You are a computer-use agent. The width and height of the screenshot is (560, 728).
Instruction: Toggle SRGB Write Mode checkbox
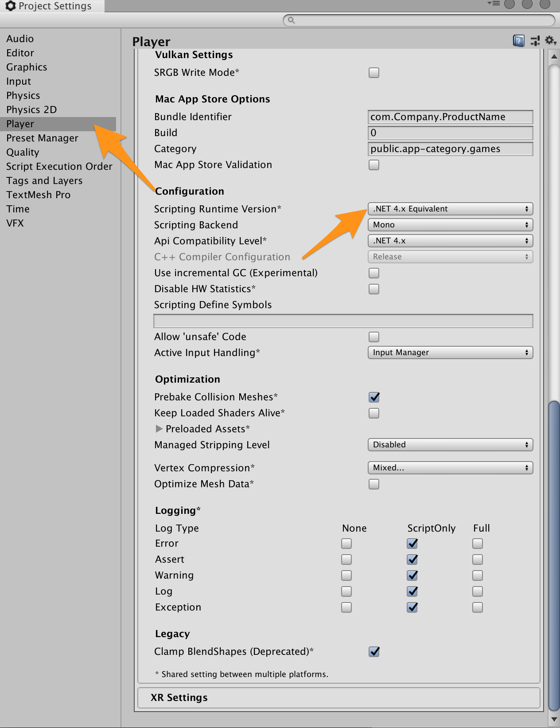374,73
